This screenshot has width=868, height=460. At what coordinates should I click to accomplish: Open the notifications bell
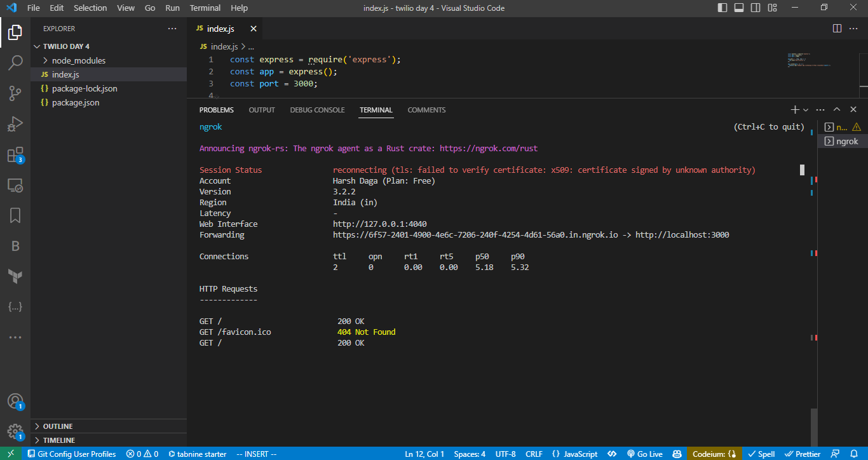click(854, 454)
